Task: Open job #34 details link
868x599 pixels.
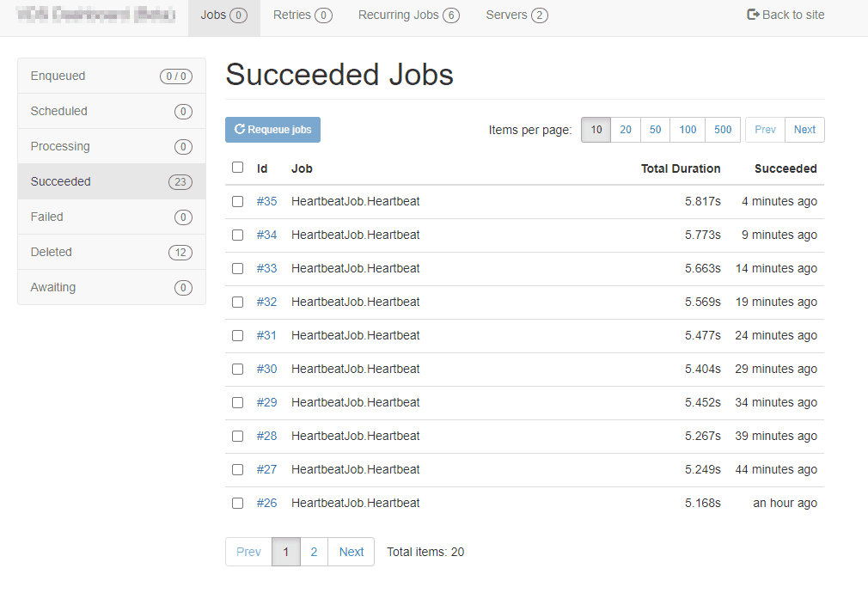Action: click(x=266, y=235)
